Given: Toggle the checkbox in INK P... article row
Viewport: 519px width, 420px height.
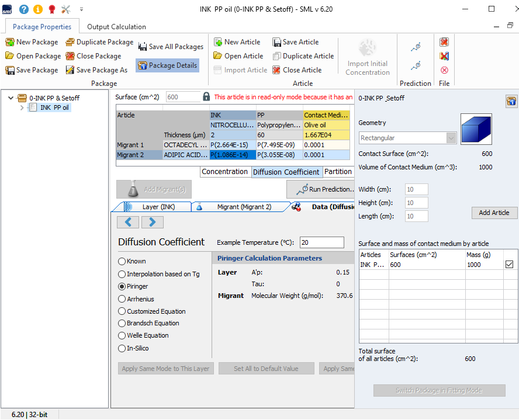Looking at the screenshot, I should (x=509, y=265).
